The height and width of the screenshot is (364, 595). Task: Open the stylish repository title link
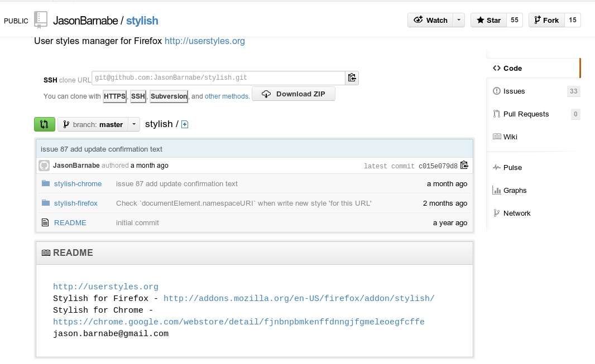142,21
